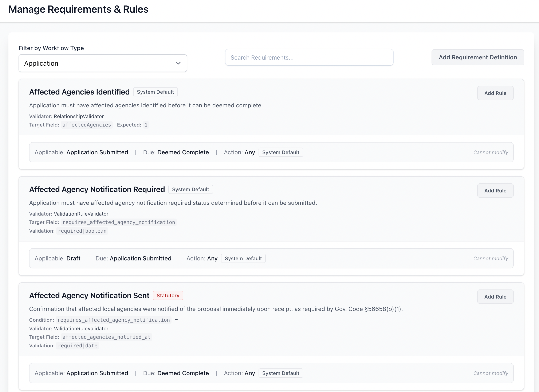Click the Affected Agencies Identified heading
The width and height of the screenshot is (539, 392).
(79, 92)
